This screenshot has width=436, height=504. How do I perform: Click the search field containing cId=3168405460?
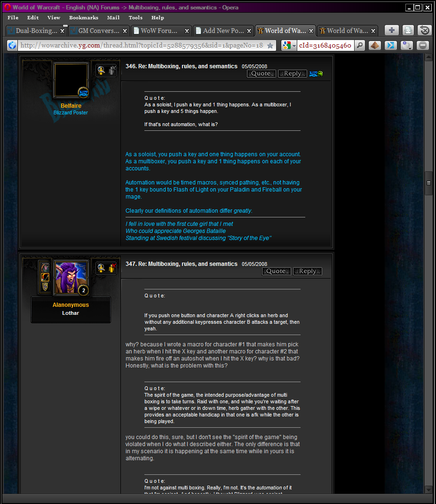click(325, 45)
